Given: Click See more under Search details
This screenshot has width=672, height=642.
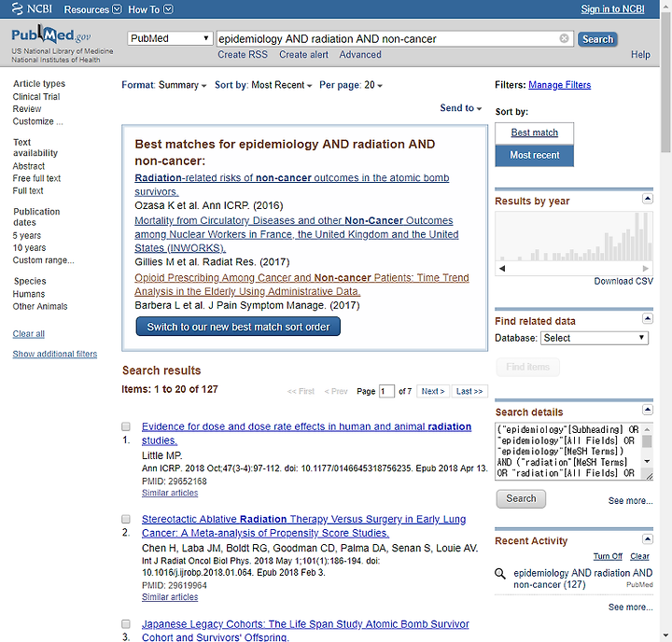Looking at the screenshot, I should click(x=630, y=500).
